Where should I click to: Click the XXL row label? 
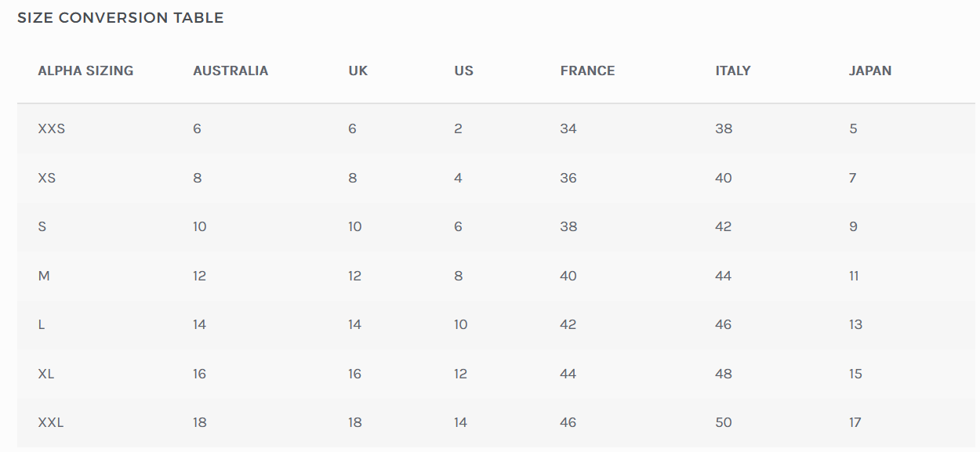pyautogui.click(x=51, y=422)
